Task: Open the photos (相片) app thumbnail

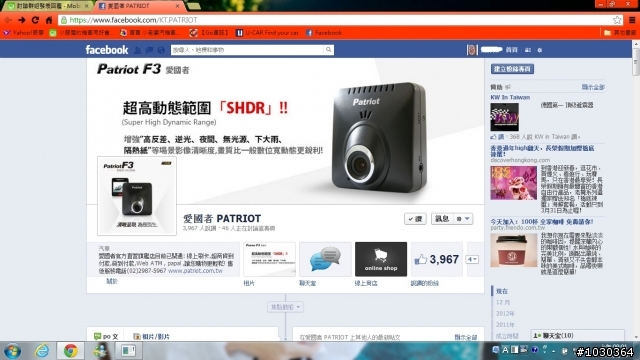Action: coord(269,259)
